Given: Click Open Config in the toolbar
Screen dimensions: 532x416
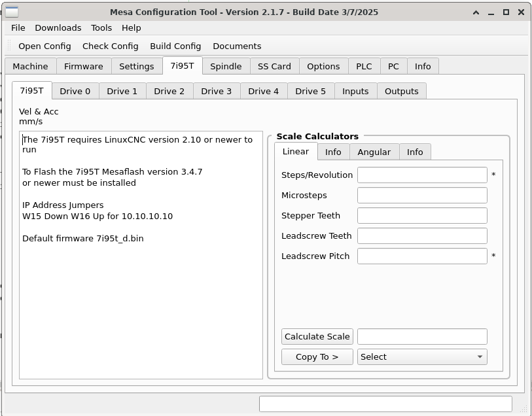Looking at the screenshot, I should pyautogui.click(x=44, y=46).
